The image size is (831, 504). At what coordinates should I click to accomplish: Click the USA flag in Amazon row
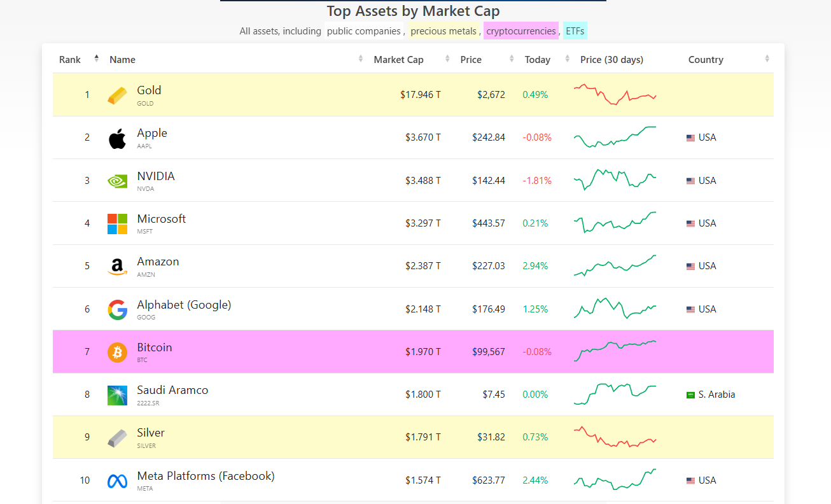[690, 267]
